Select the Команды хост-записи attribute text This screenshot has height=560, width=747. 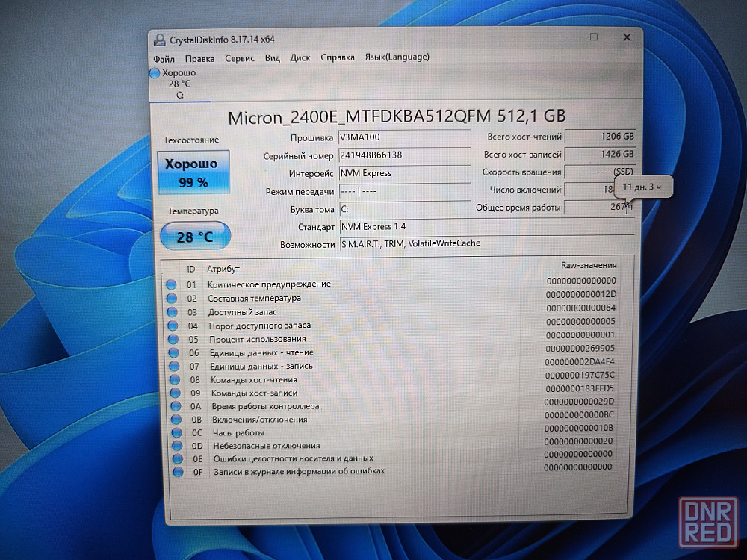pyautogui.click(x=255, y=393)
